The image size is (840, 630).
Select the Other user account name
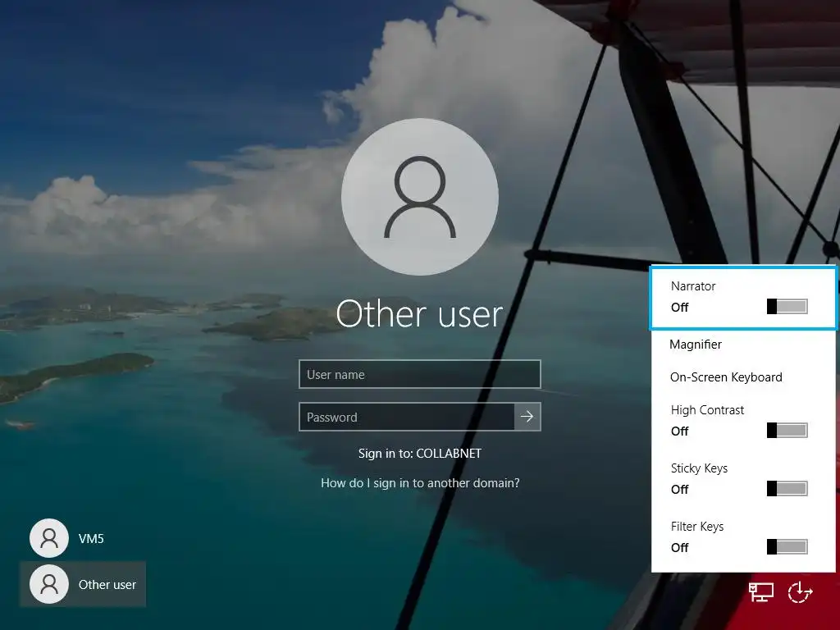107,584
